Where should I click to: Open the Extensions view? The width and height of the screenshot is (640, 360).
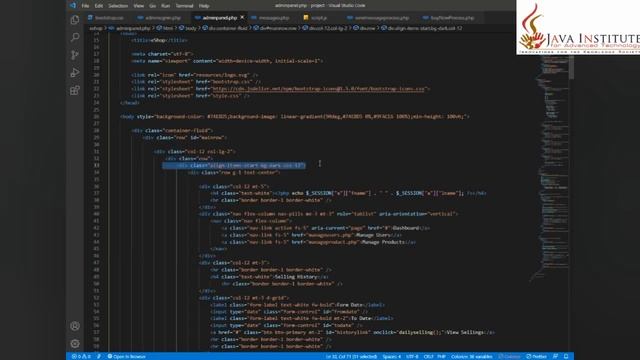click(x=75, y=90)
